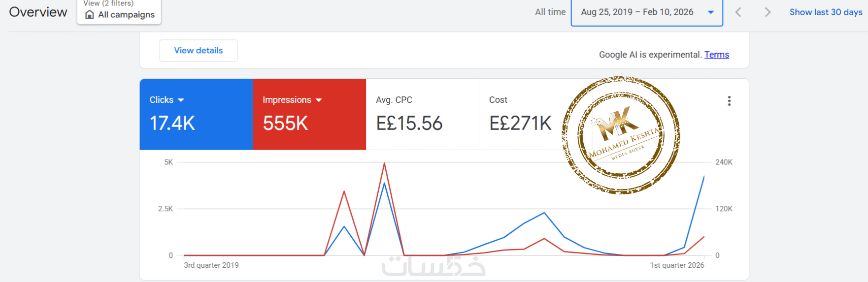868x282 pixels.
Task: Click the Overview page heading
Action: point(38,12)
